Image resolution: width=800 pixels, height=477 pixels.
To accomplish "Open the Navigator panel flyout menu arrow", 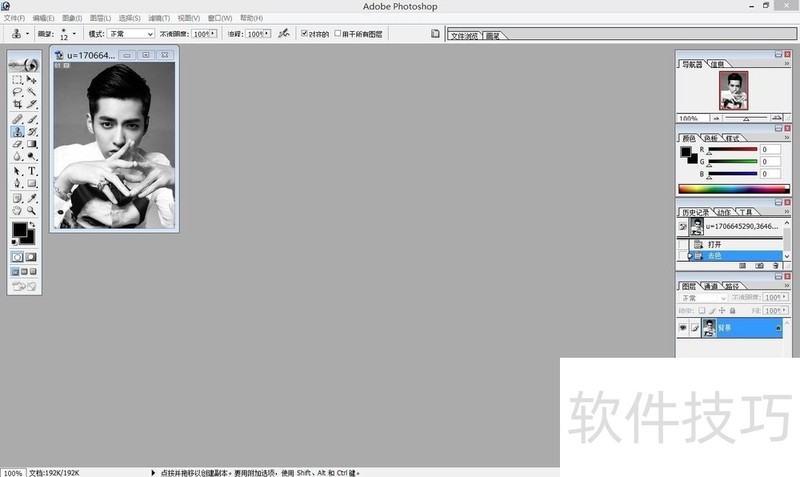I will (787, 64).
